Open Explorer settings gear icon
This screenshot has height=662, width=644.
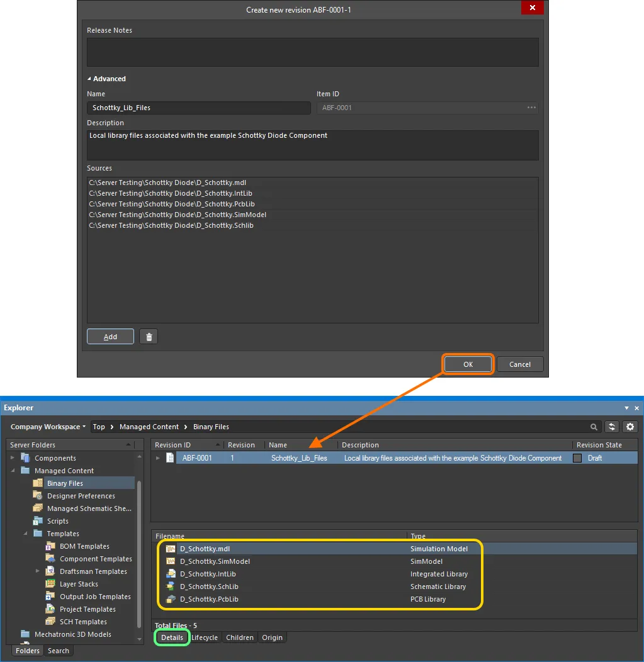[630, 427]
